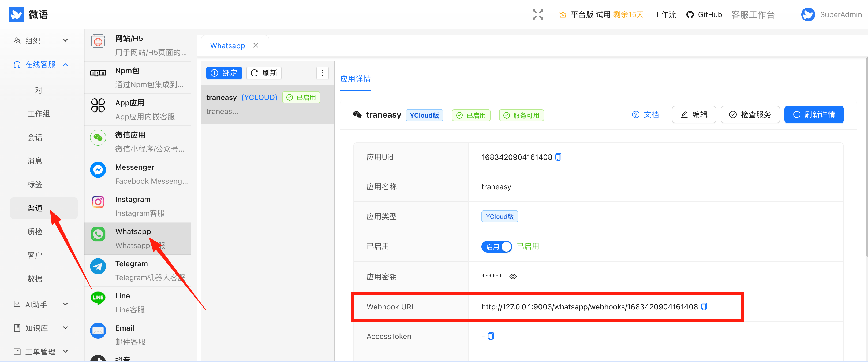This screenshot has height=362, width=868.
Task: Expand the 工单管理 sidebar menu
Action: (40, 352)
